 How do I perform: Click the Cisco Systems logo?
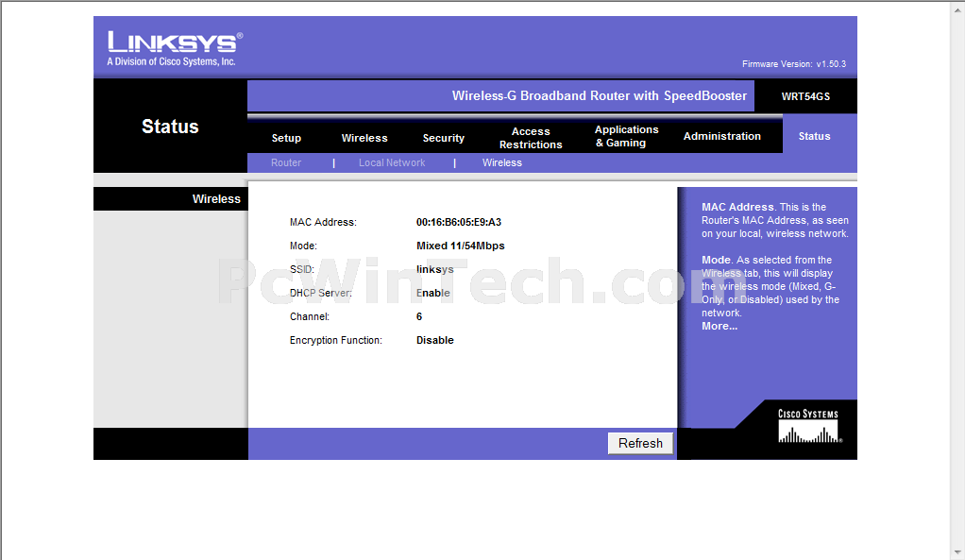pos(808,426)
